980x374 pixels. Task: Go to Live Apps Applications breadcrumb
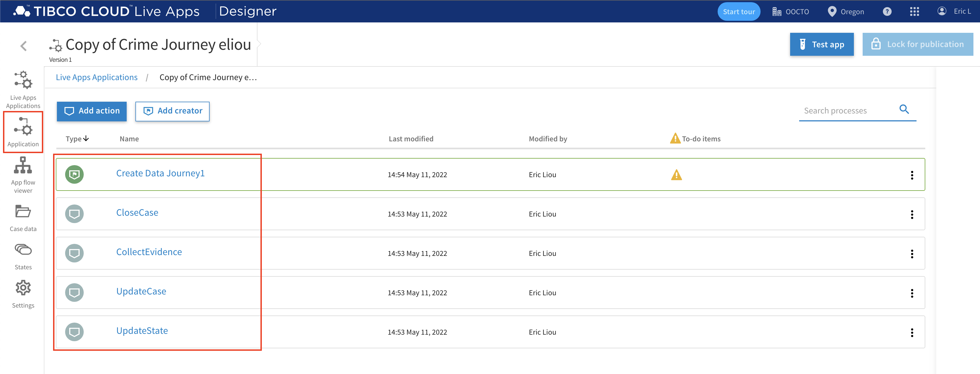97,78
